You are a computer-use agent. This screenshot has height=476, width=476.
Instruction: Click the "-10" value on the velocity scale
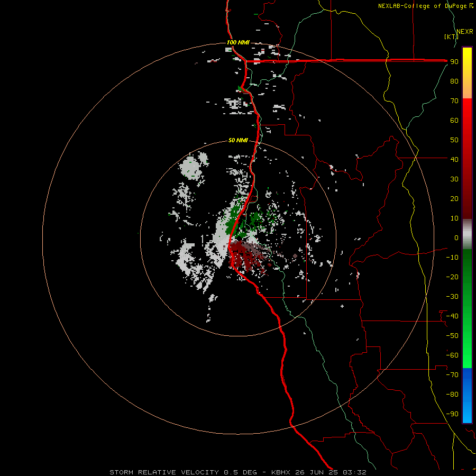pyautogui.click(x=452, y=258)
